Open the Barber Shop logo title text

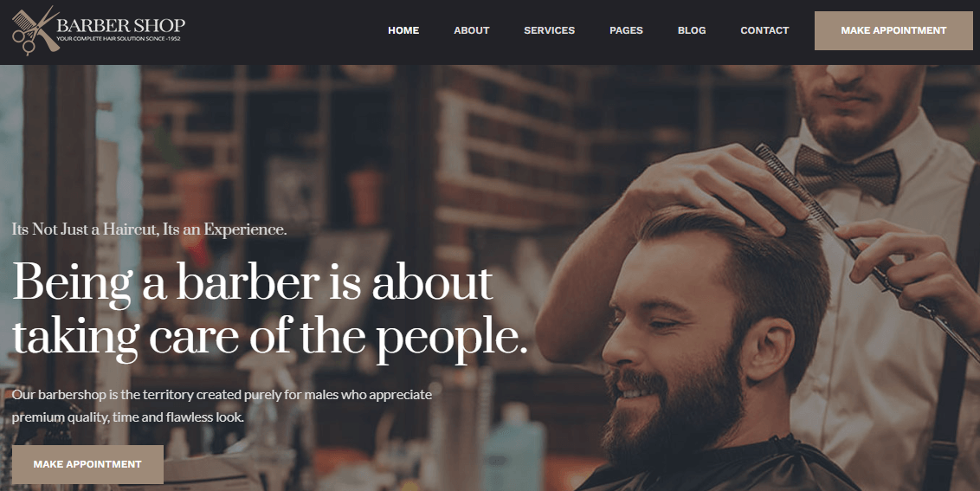point(120,25)
